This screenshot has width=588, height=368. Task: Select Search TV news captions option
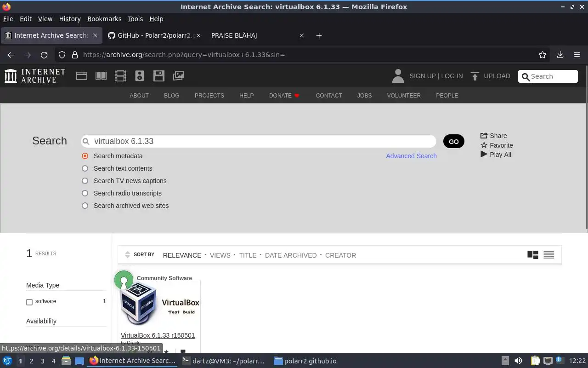tap(85, 181)
